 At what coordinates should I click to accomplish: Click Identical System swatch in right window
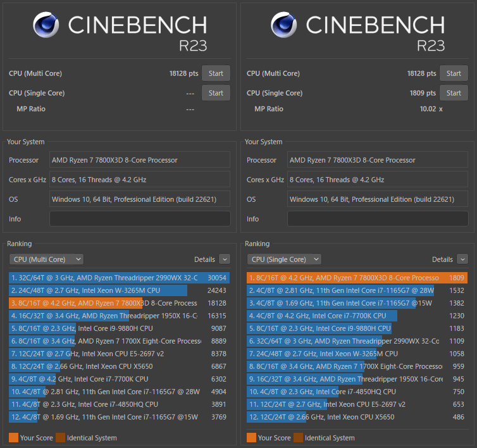(x=299, y=438)
